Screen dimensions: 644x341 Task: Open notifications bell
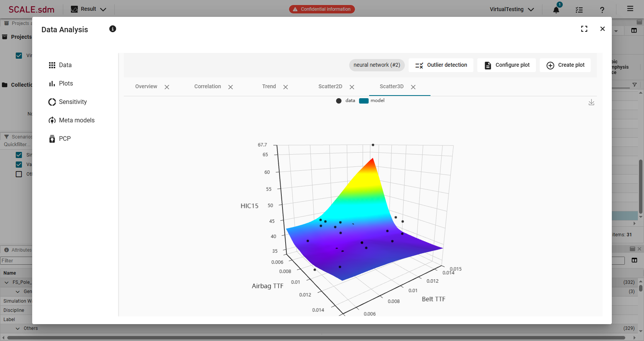point(556,10)
